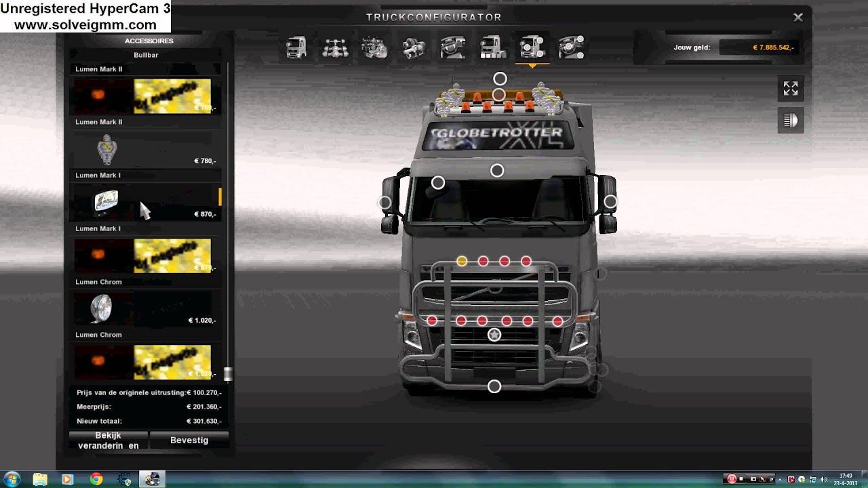Viewport: 868px width, 488px height.
Task: Click the Bekijk veranderingen button
Action: pos(108,441)
